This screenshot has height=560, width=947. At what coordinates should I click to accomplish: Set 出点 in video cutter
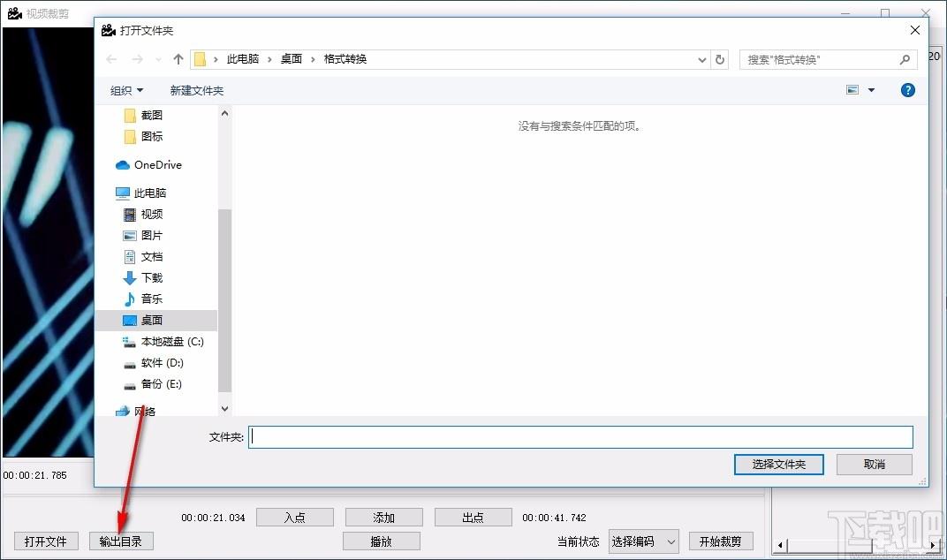tap(473, 518)
